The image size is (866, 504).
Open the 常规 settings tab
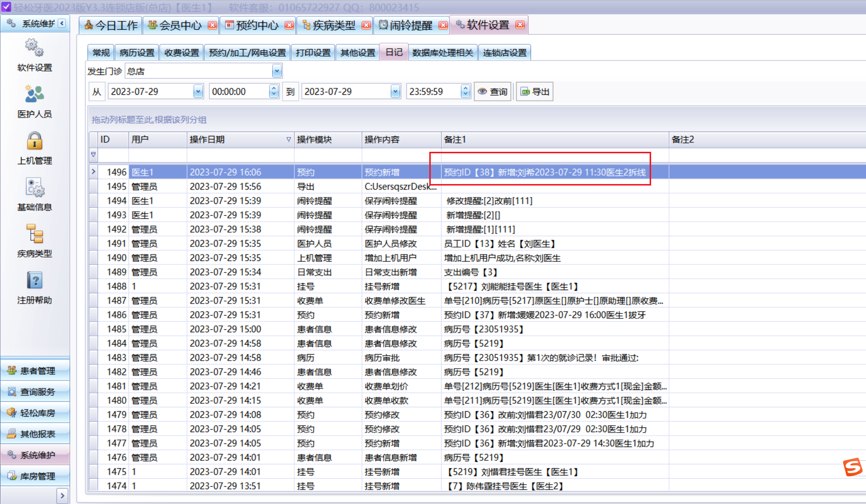pyautogui.click(x=101, y=53)
